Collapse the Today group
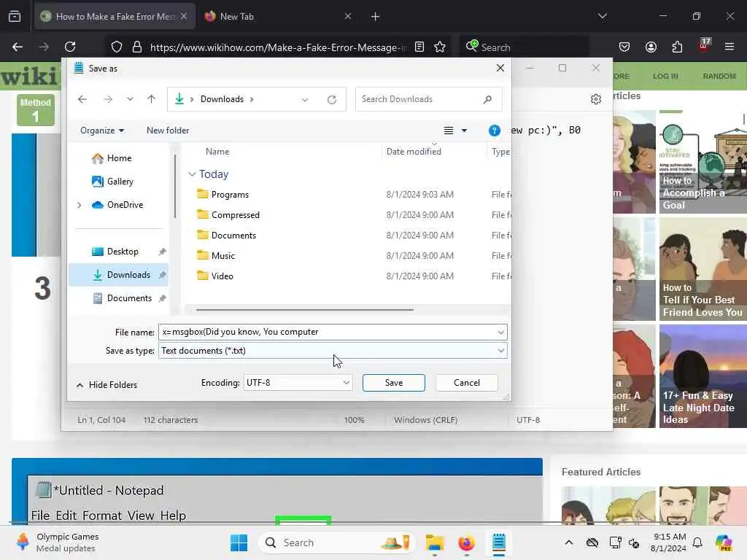747x560 pixels. tap(192, 174)
